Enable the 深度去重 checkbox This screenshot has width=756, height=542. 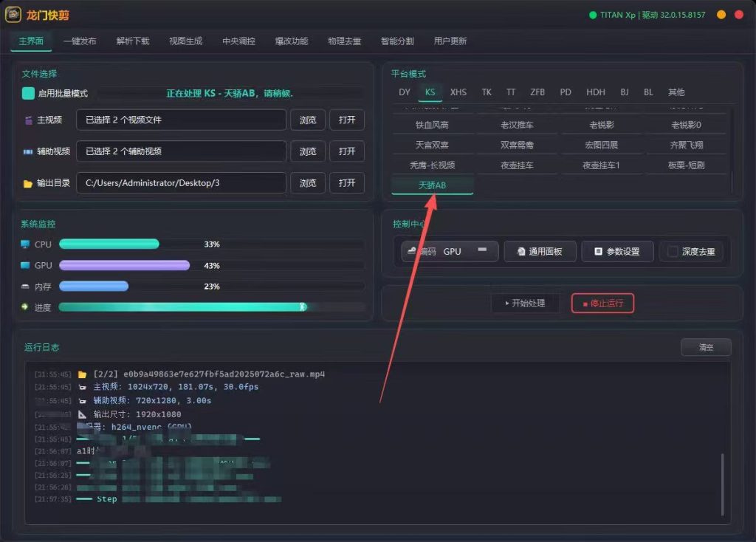tap(673, 251)
